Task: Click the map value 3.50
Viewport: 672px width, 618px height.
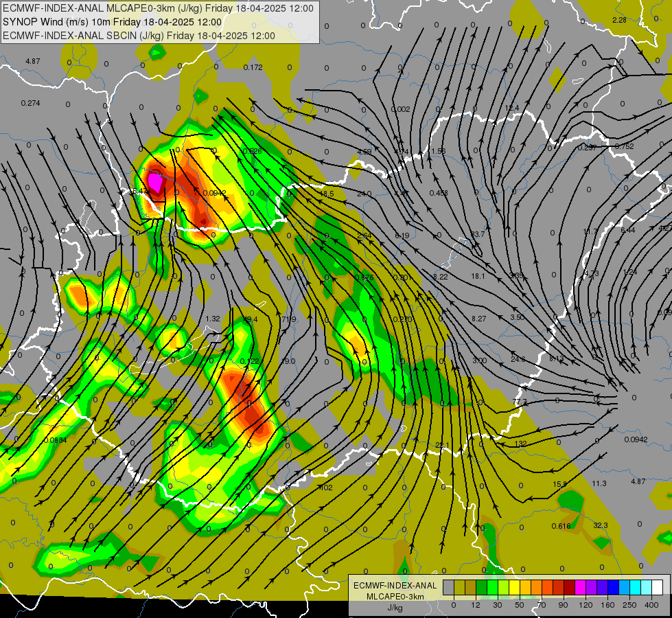Action: (x=518, y=317)
